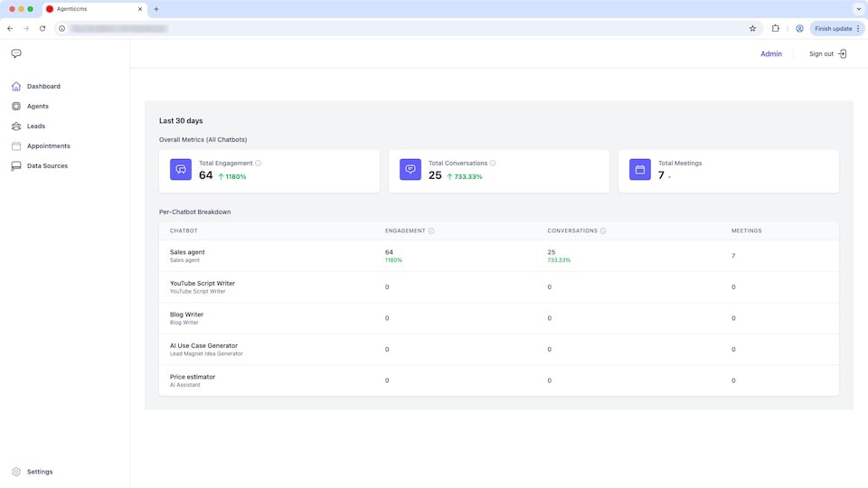The image size is (868, 488).
Task: Click the Total Engagement card icon
Action: tap(181, 169)
